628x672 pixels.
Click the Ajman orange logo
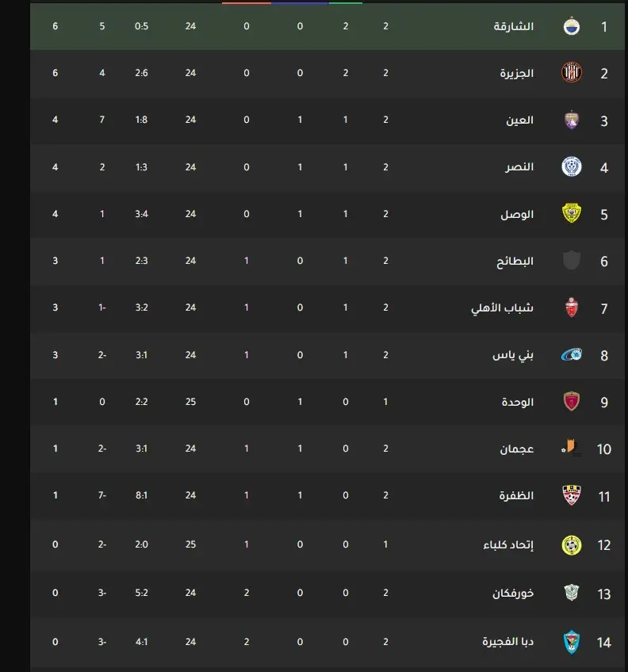(x=572, y=448)
